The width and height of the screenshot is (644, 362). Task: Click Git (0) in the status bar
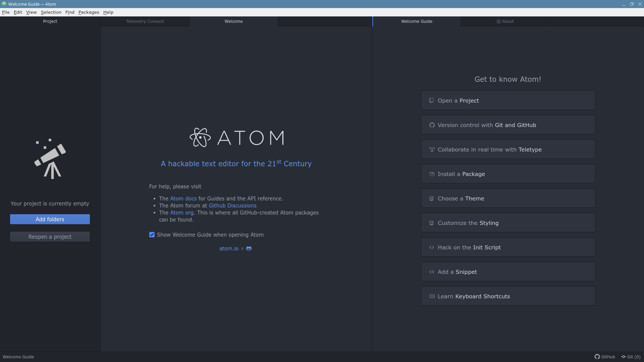click(x=631, y=357)
